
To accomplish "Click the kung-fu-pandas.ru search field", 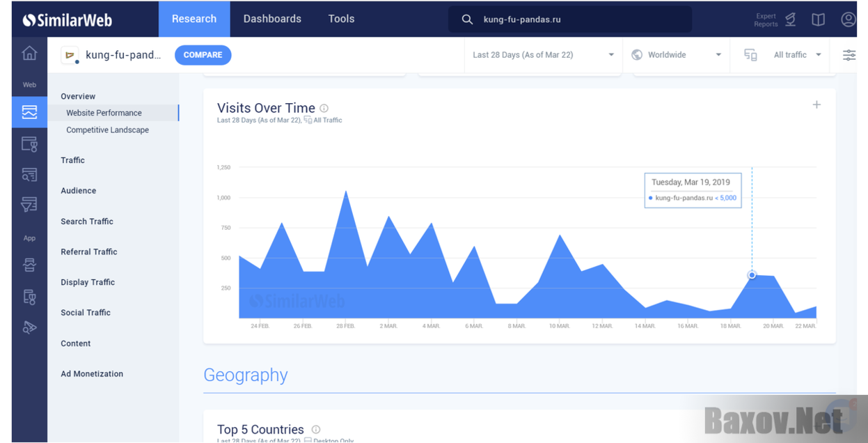I will pyautogui.click(x=570, y=20).
